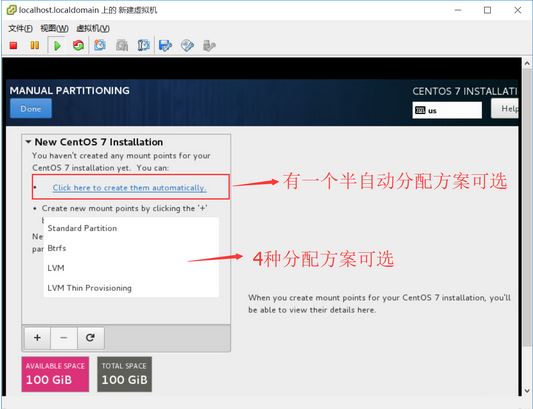Click the us keyboard layout field
This screenshot has width=533, height=409.
click(447, 110)
